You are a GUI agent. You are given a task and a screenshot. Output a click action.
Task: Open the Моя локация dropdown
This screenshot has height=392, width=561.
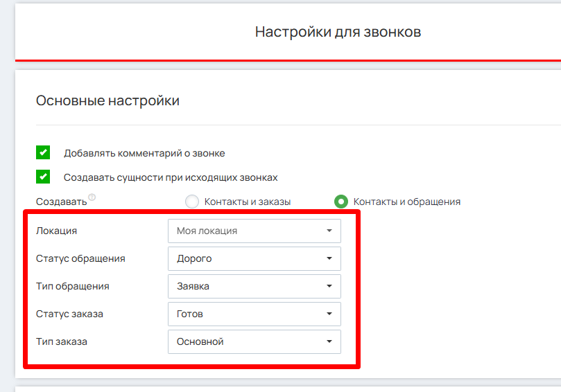tap(254, 231)
